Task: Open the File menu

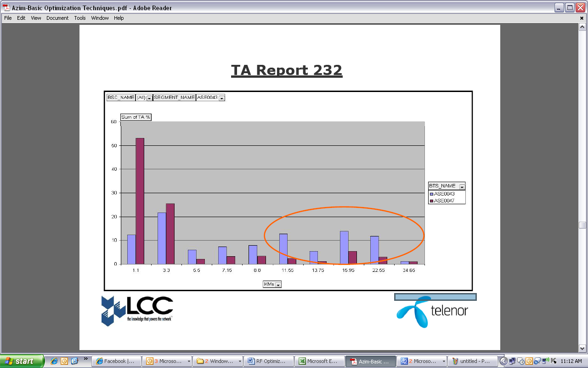Action: coord(8,18)
